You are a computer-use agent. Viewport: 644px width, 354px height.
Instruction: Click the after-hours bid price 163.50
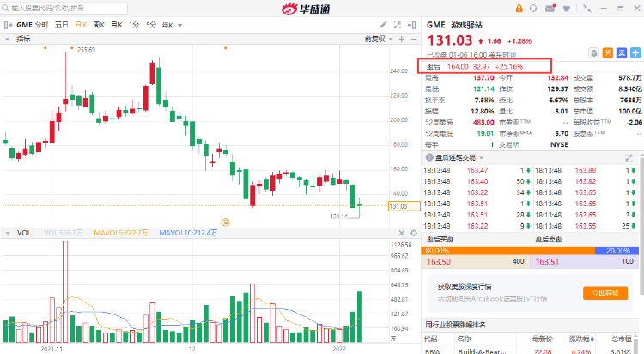pos(438,262)
